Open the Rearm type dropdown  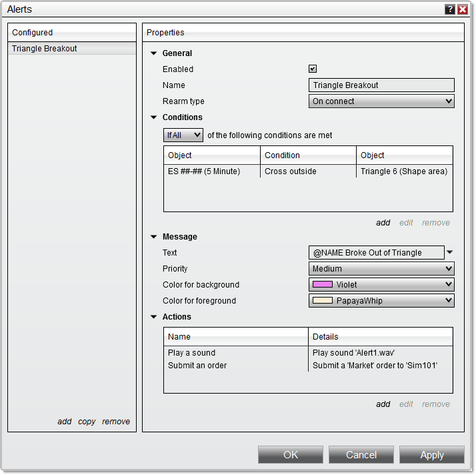(382, 101)
